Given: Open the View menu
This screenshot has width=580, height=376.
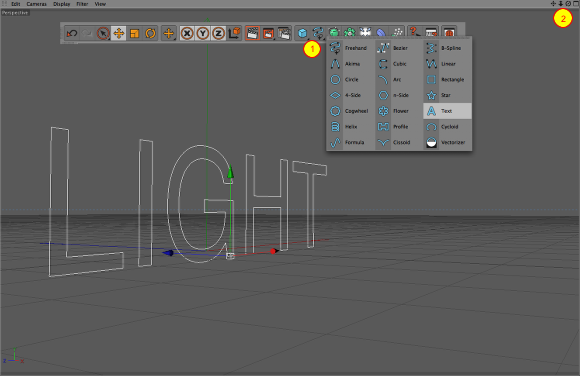Looking at the screenshot, I should tap(100, 4).
